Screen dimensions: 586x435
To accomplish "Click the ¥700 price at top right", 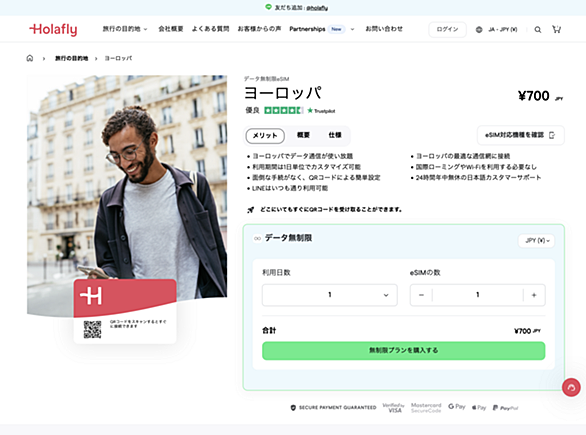I will click(x=533, y=96).
